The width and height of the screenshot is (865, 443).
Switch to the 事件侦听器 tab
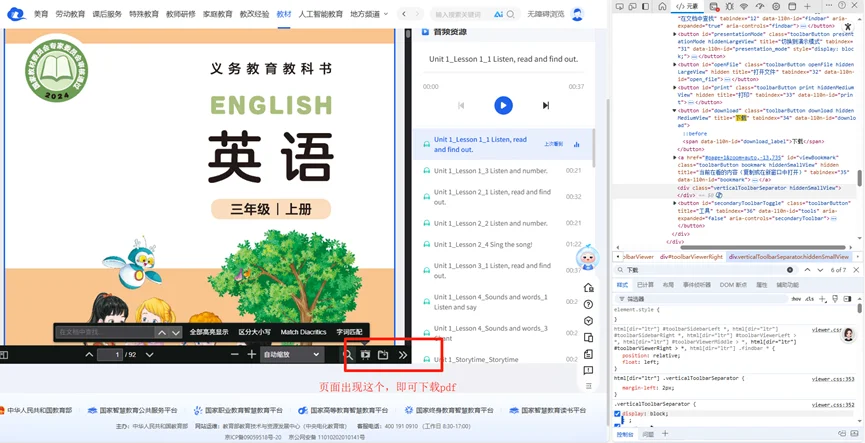pyautogui.click(x=695, y=285)
